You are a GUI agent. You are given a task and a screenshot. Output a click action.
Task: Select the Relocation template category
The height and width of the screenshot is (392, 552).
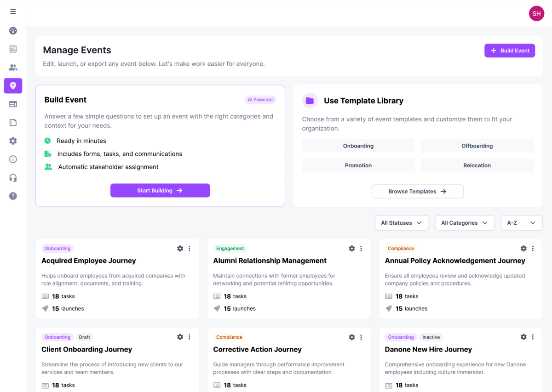pyautogui.click(x=477, y=165)
